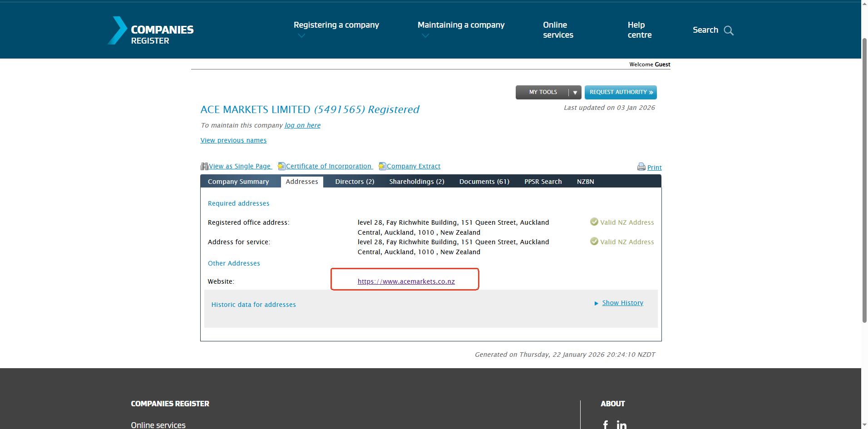This screenshot has width=868, height=429.
Task: Expand Show History for addresses
Action: pyautogui.click(x=622, y=303)
